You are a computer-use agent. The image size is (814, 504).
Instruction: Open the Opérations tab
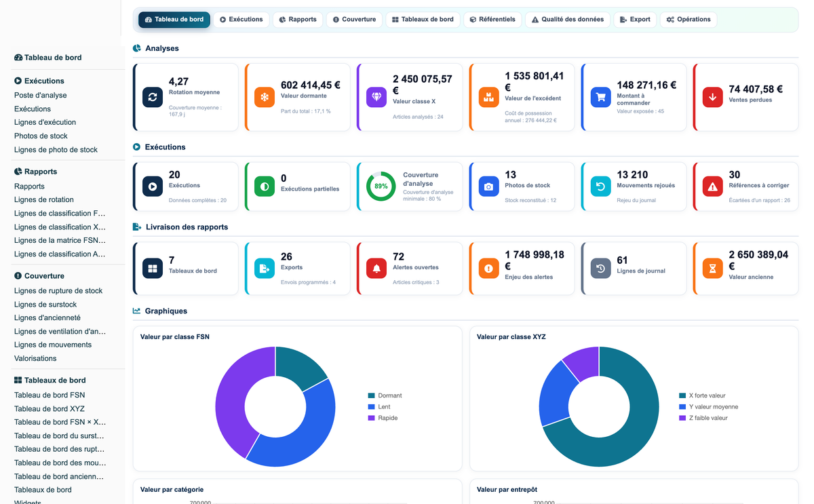point(689,20)
